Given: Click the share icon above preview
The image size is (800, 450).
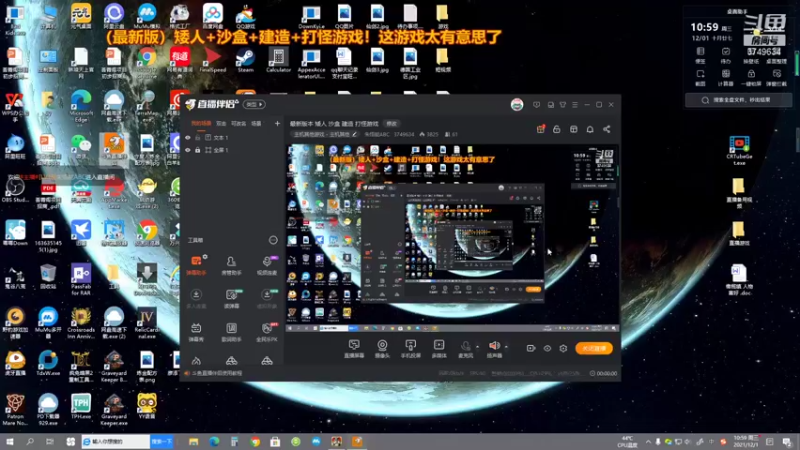Looking at the screenshot, I should click(607, 130).
